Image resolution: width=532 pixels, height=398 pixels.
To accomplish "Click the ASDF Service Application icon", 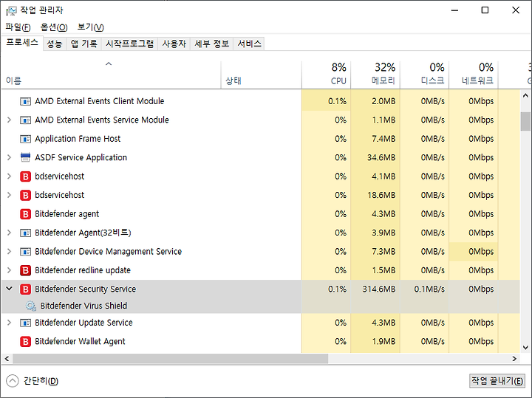I will click(x=25, y=157).
